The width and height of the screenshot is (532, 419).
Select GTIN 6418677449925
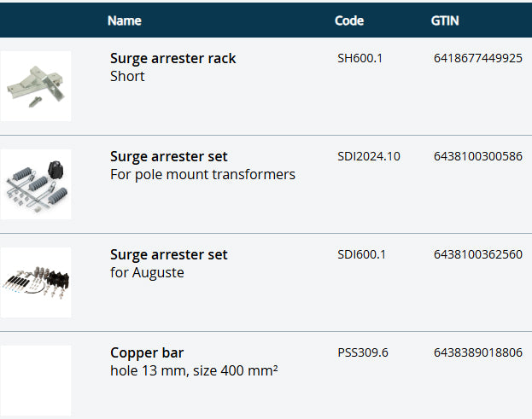pyautogui.click(x=478, y=58)
